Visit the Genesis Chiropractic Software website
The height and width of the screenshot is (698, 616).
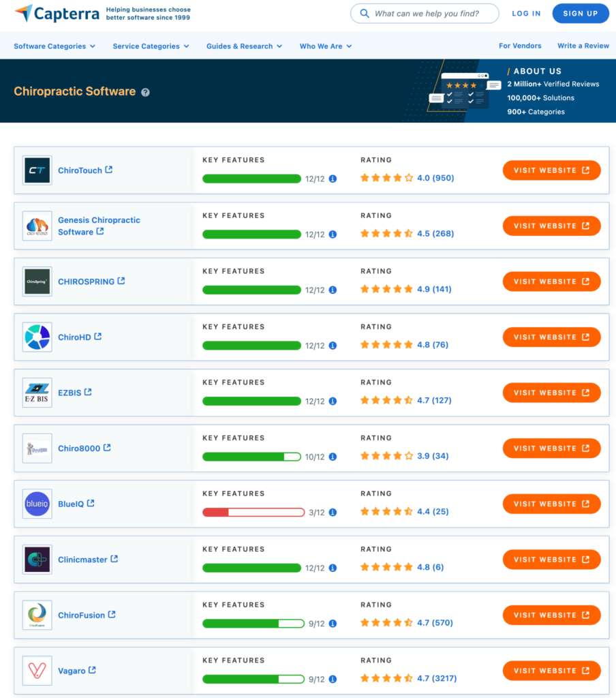coord(551,226)
